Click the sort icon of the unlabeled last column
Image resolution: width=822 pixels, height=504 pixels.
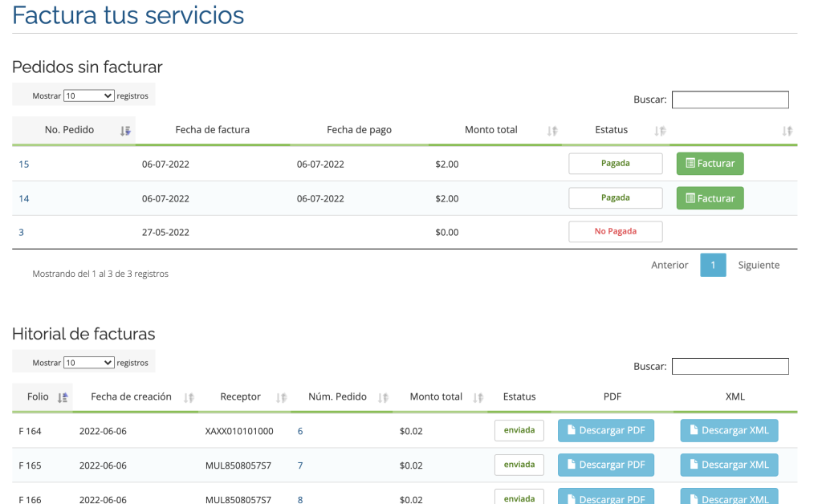(787, 131)
